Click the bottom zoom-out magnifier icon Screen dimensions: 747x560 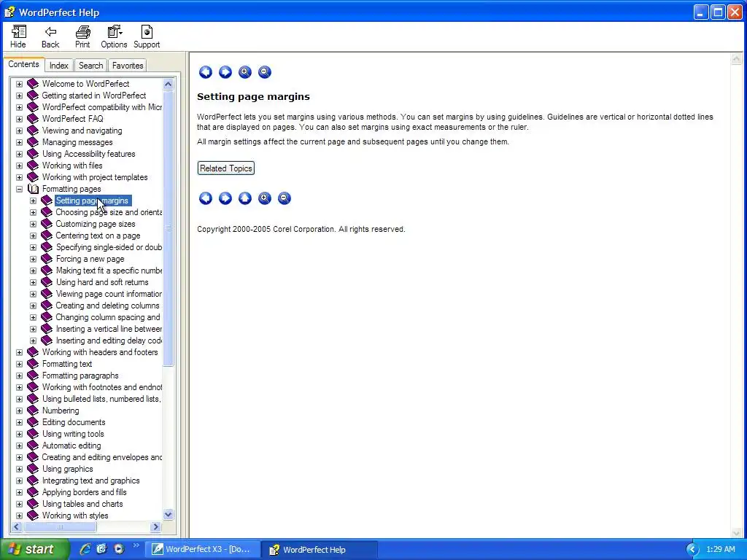(285, 198)
